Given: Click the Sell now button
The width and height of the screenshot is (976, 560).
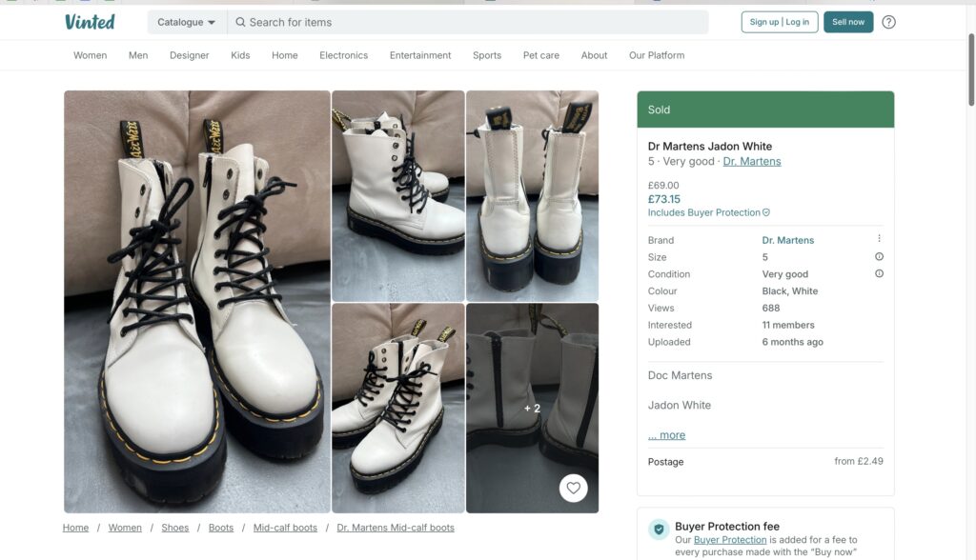Looking at the screenshot, I should tap(848, 22).
